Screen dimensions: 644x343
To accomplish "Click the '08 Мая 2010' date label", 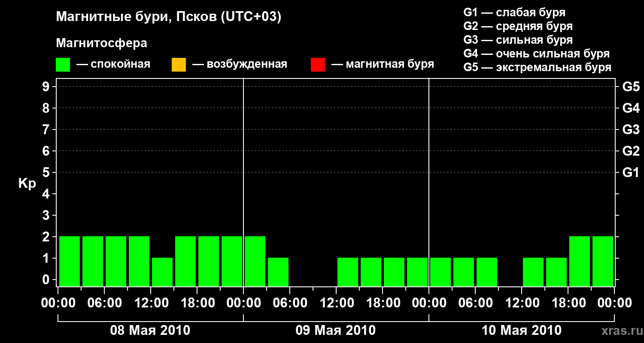I will pos(150,330).
